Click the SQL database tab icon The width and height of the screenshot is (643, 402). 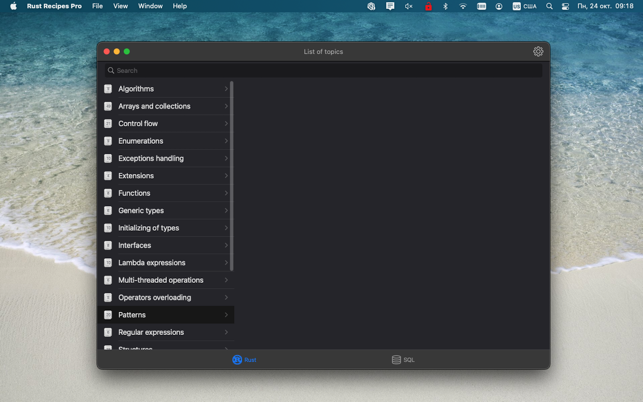[x=396, y=360]
